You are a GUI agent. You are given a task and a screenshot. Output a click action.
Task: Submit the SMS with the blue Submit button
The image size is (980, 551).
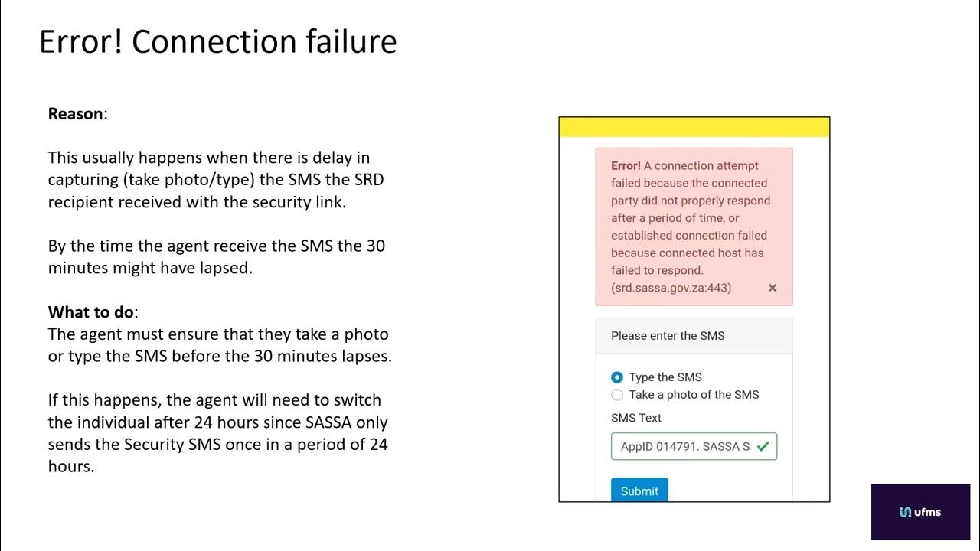coord(639,491)
